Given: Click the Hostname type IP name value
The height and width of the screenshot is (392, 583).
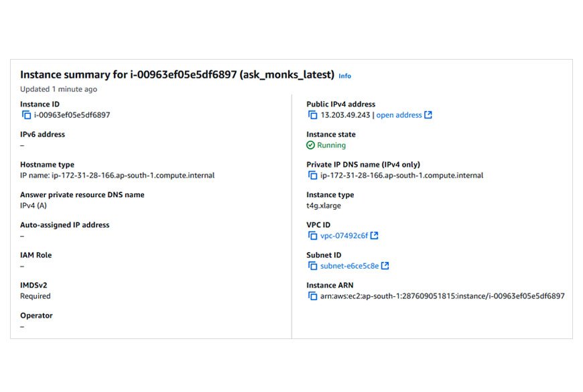Looking at the screenshot, I should 117,176.
